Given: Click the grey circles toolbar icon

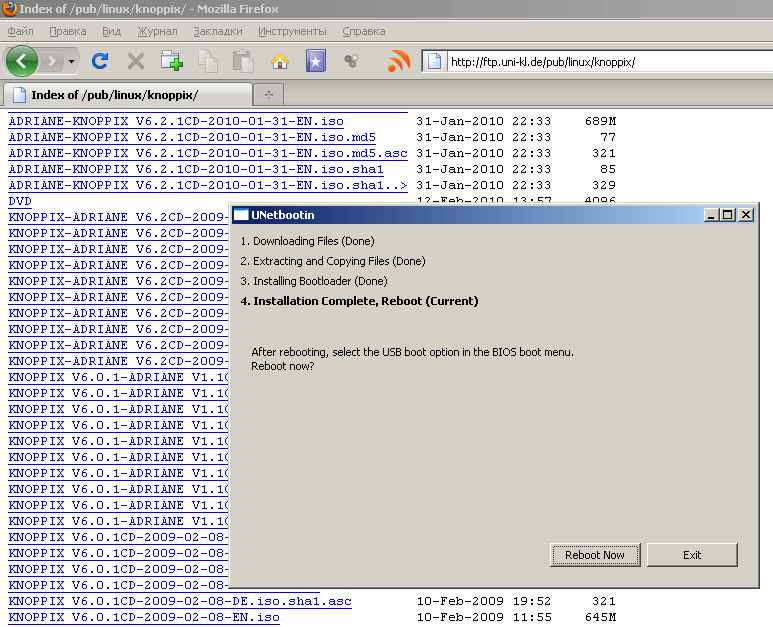Looking at the screenshot, I should [351, 61].
